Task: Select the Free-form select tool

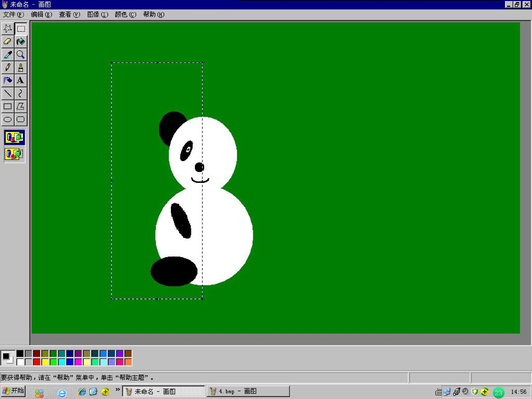Action: pyautogui.click(x=8, y=29)
